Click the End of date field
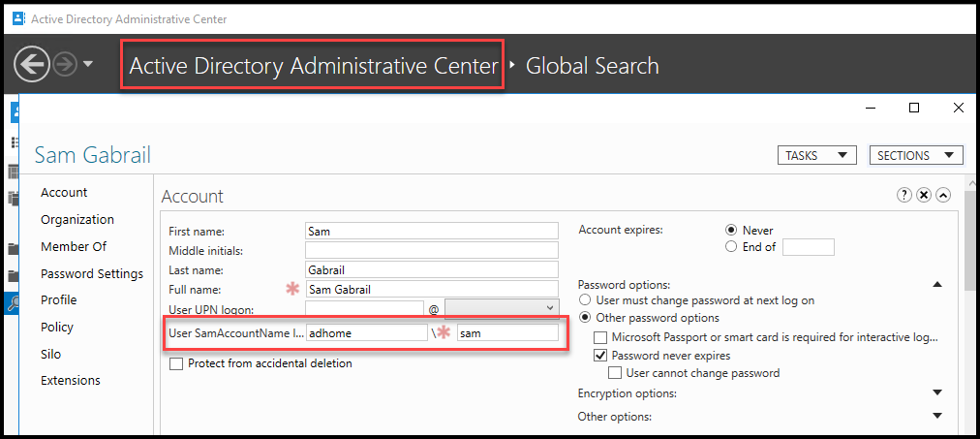Viewport: 980px width, 439px height. [x=809, y=247]
